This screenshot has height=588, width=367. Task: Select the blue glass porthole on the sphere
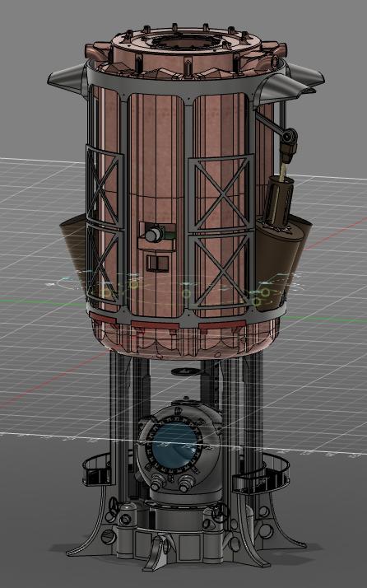point(174,446)
